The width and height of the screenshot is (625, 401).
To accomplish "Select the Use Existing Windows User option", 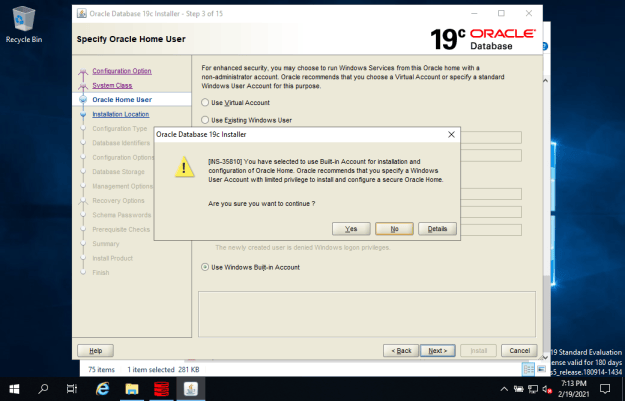I will pos(247,120).
